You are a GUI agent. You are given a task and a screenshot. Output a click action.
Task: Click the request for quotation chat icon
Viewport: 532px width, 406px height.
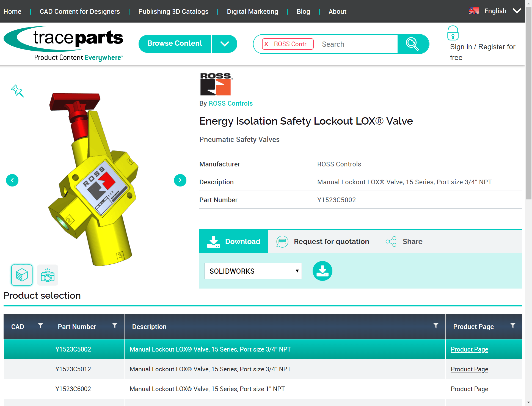[x=282, y=242]
